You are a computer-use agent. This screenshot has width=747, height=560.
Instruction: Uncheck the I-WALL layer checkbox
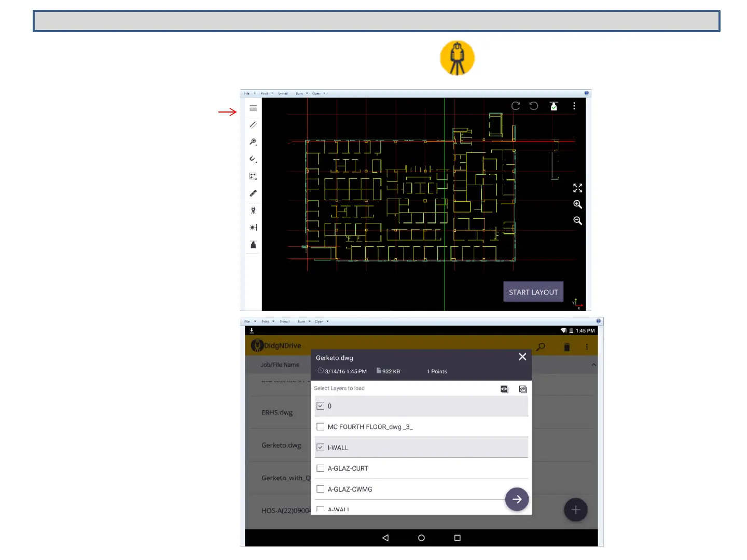coord(321,447)
